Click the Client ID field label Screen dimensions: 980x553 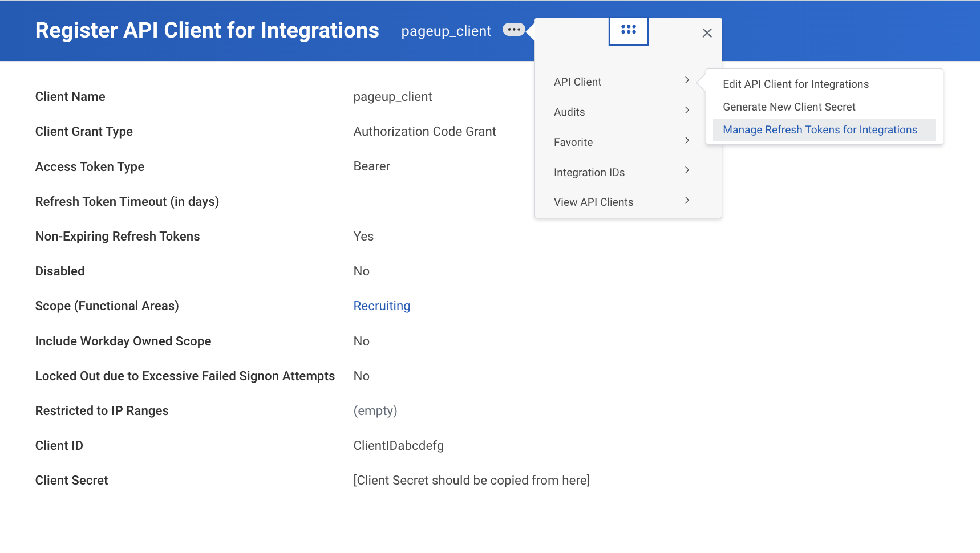(59, 446)
